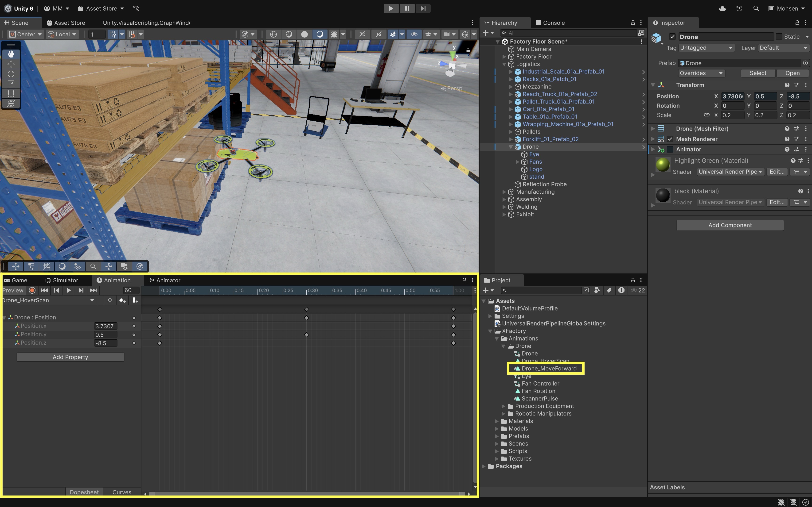The width and height of the screenshot is (812, 507).
Task: Switch to the Animator tab
Action: point(165,280)
